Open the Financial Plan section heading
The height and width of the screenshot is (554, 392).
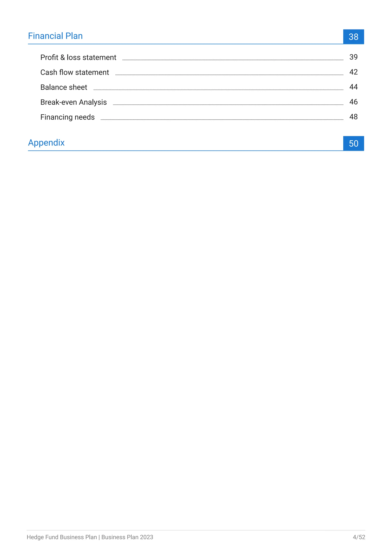click(55, 36)
